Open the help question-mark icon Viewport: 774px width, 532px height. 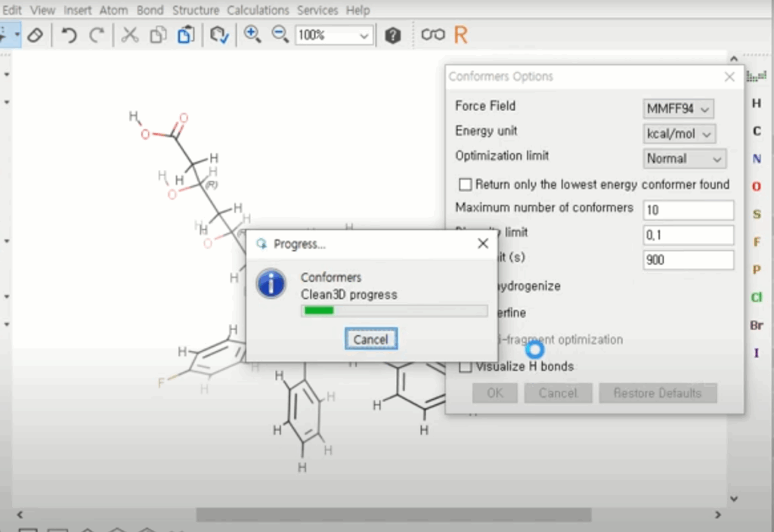[x=393, y=36]
